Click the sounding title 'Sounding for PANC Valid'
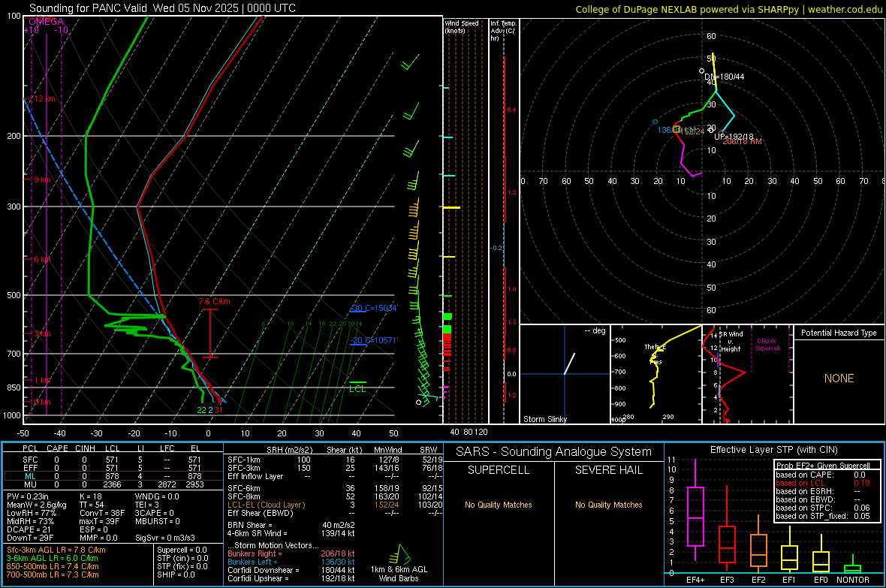 (x=88, y=8)
